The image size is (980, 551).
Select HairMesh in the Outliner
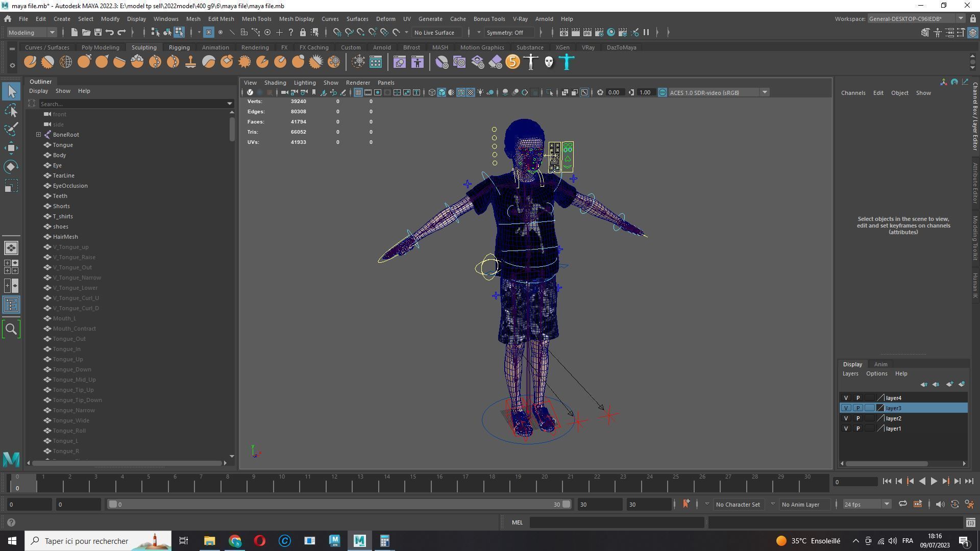tap(65, 237)
